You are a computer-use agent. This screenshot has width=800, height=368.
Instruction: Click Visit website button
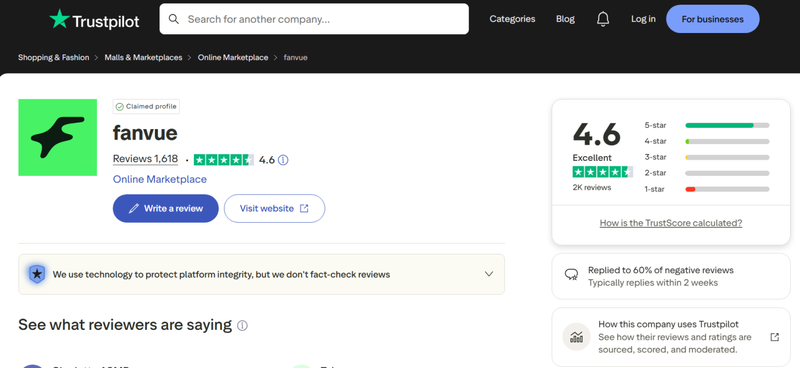tap(274, 208)
